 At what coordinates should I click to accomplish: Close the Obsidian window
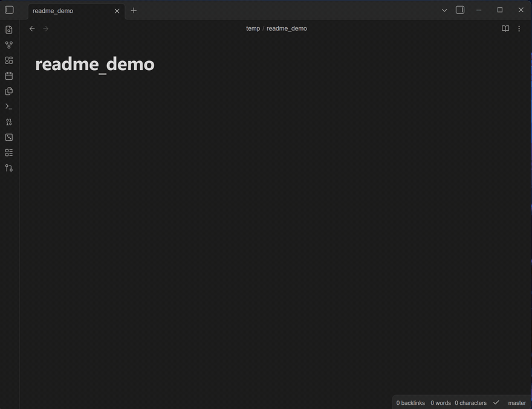pyautogui.click(x=521, y=10)
